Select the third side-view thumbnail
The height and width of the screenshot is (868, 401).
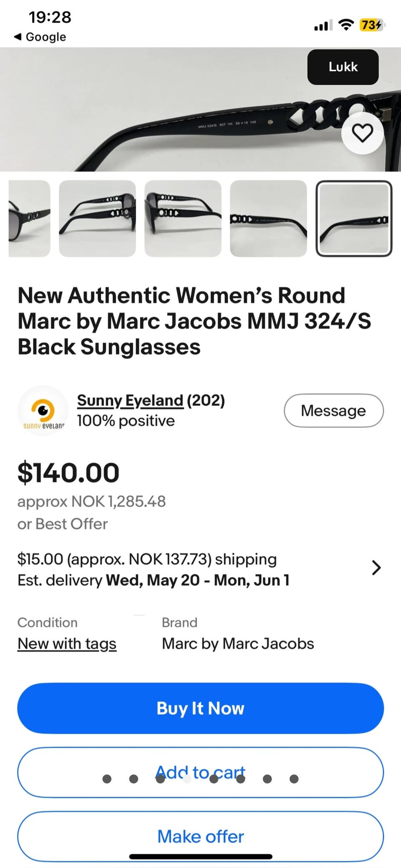pos(183,218)
